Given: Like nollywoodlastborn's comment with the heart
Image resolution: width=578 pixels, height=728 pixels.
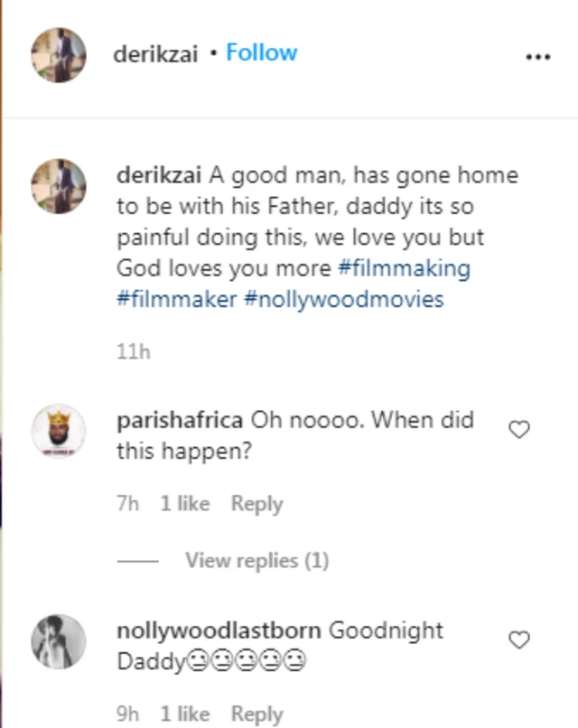Looking at the screenshot, I should point(519,639).
